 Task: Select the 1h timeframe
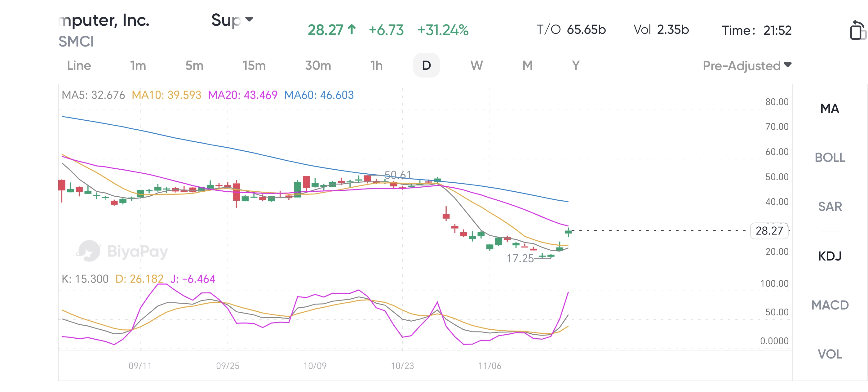click(x=376, y=65)
